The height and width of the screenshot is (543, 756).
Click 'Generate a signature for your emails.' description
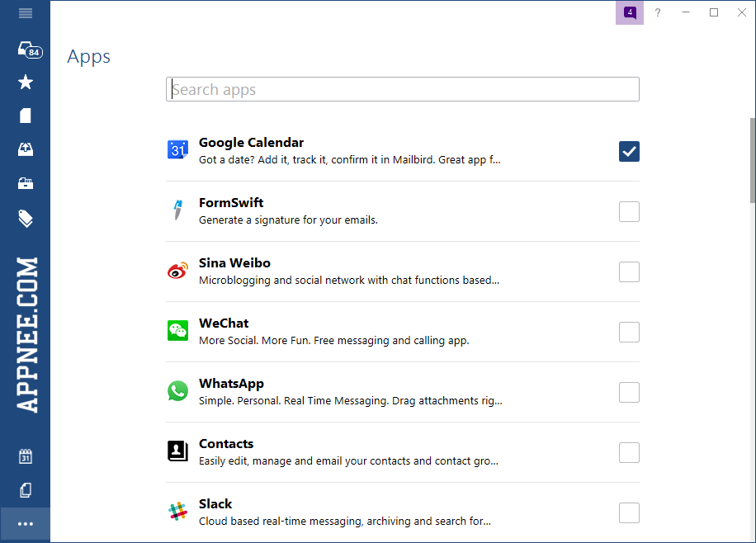tap(288, 220)
